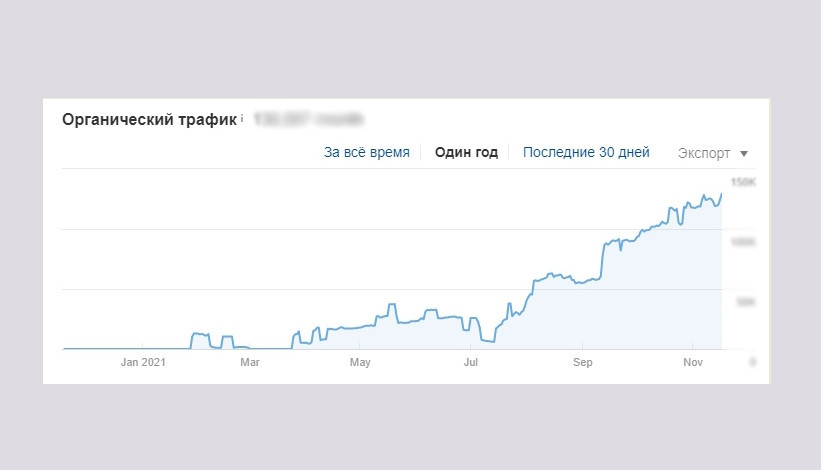Click the 100K y-axis label
This screenshot has width=821, height=470.
click(744, 242)
